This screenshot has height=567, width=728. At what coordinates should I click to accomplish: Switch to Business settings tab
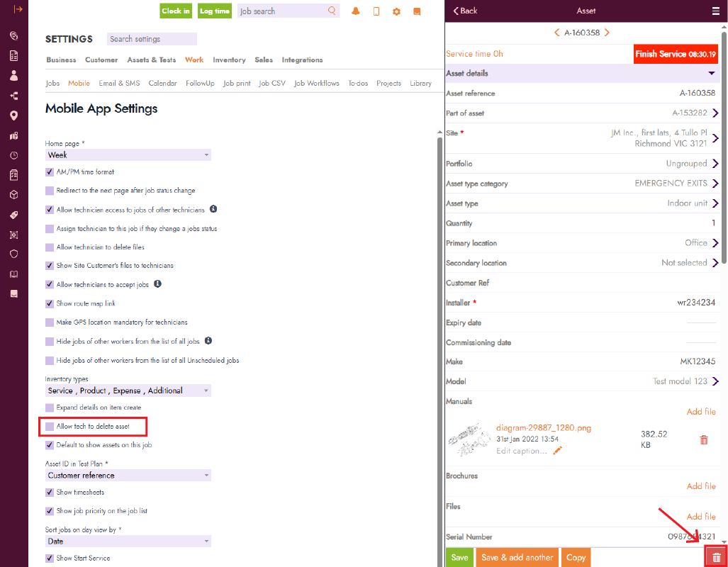[61, 60]
